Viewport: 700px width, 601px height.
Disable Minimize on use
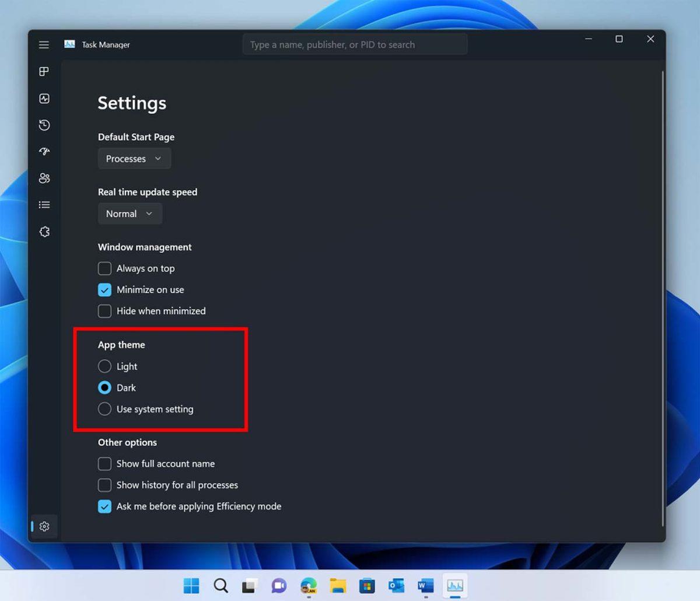coord(104,289)
